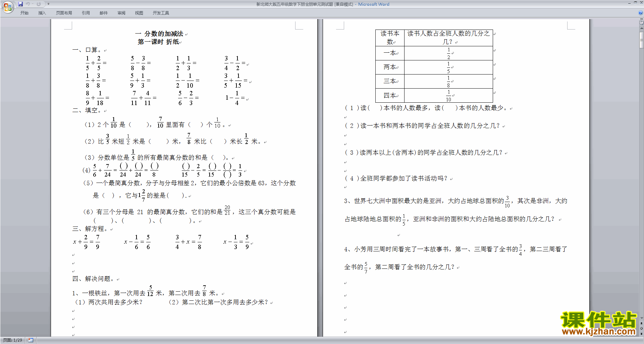
Task: Click the table cell 四本
Action: coord(390,95)
